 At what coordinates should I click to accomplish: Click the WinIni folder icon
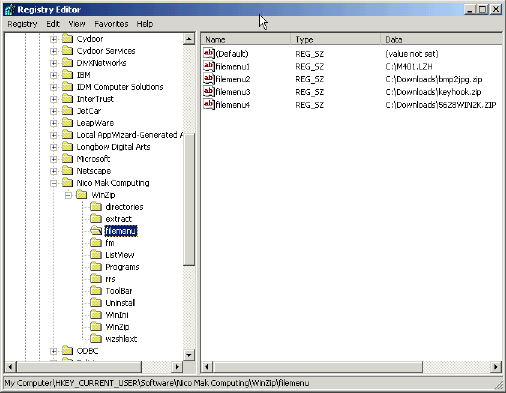pyautogui.click(x=96, y=315)
